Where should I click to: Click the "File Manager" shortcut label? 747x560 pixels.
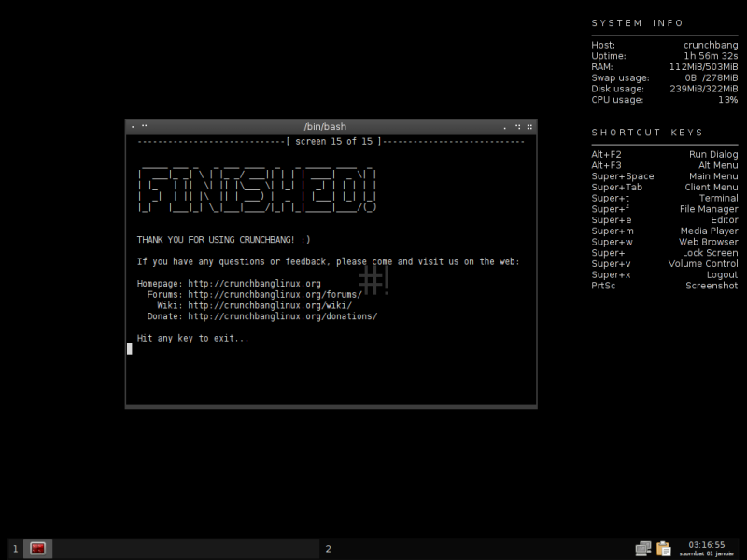coord(709,209)
